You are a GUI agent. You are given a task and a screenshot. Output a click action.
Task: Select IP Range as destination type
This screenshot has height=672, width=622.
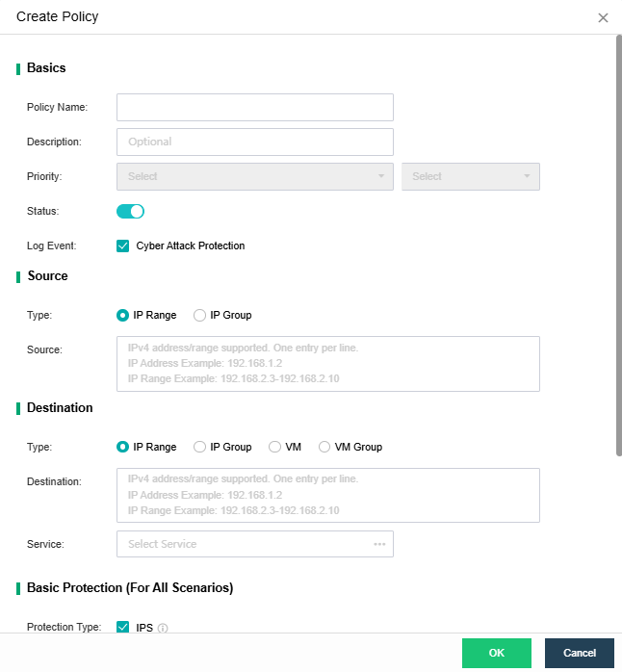(122, 447)
